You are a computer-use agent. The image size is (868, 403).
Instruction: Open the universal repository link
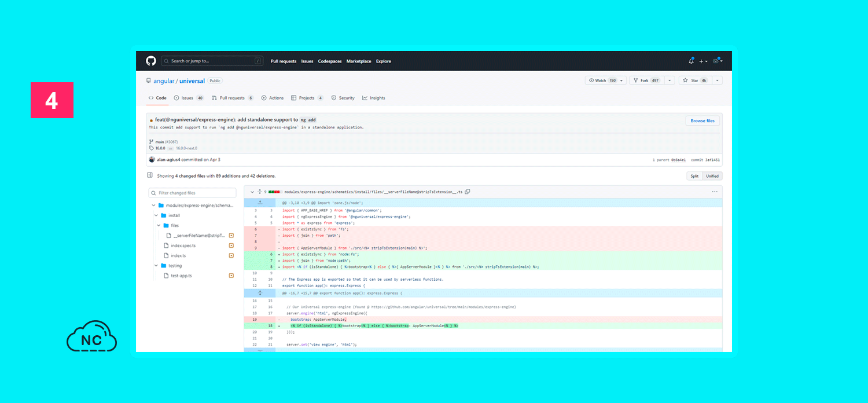coord(192,81)
